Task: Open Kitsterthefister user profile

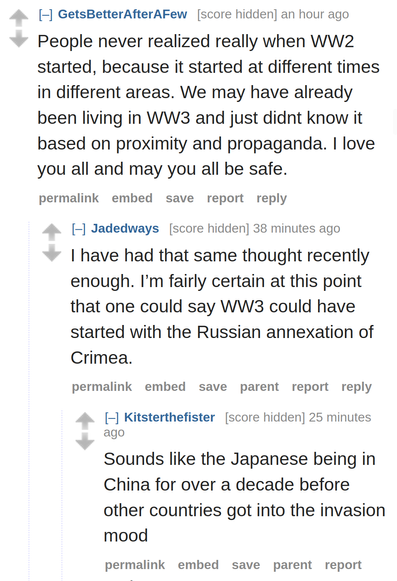Action: click(169, 417)
